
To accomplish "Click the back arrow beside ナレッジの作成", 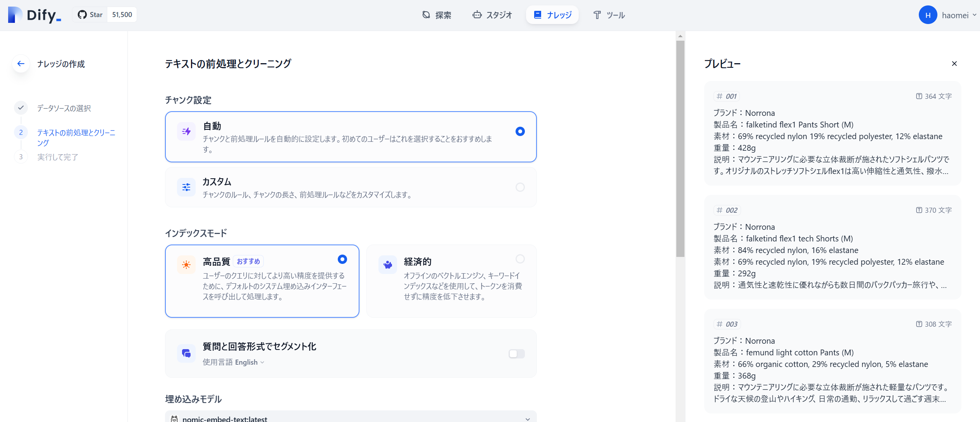I will [x=21, y=64].
